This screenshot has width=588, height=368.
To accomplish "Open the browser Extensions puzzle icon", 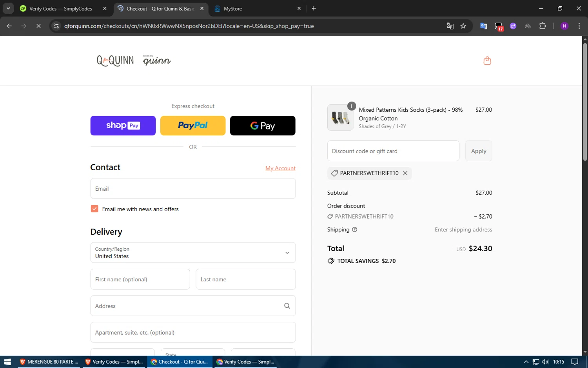I will 543,26.
